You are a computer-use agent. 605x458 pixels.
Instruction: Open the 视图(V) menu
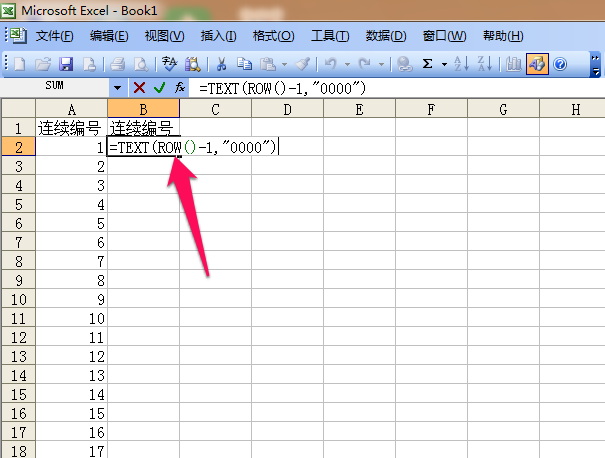164,36
